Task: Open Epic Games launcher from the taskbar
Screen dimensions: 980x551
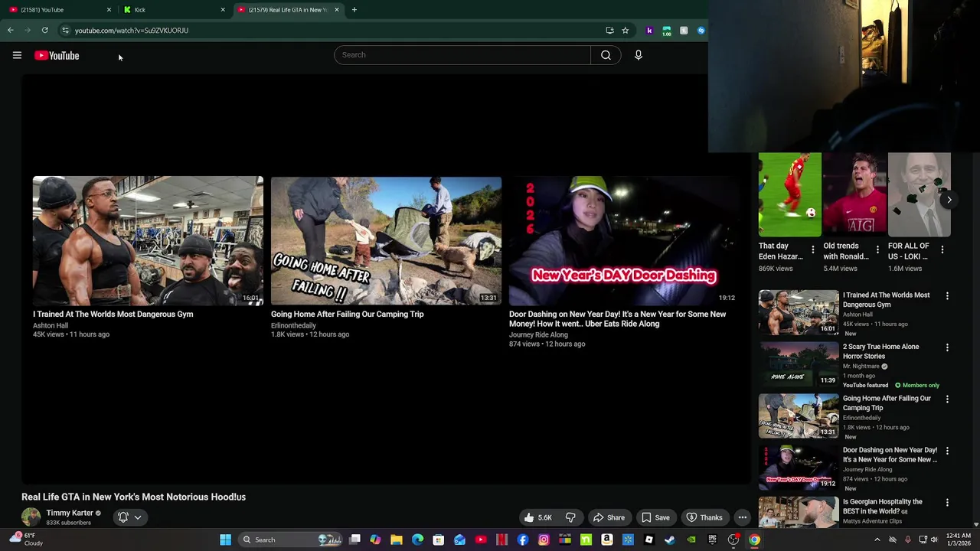Action: point(712,540)
